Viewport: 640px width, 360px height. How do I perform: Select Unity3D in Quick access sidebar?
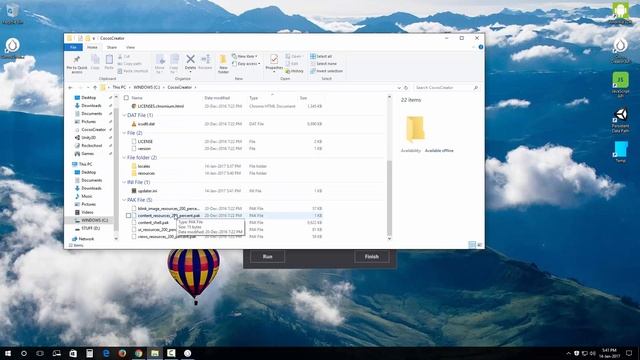tap(88, 138)
